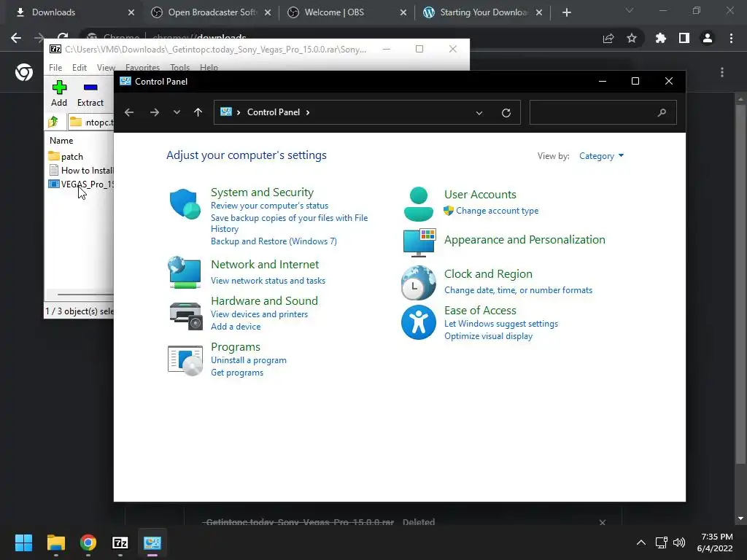The image size is (747, 560).
Task: Click the Ease of Access icon
Action: (418, 322)
